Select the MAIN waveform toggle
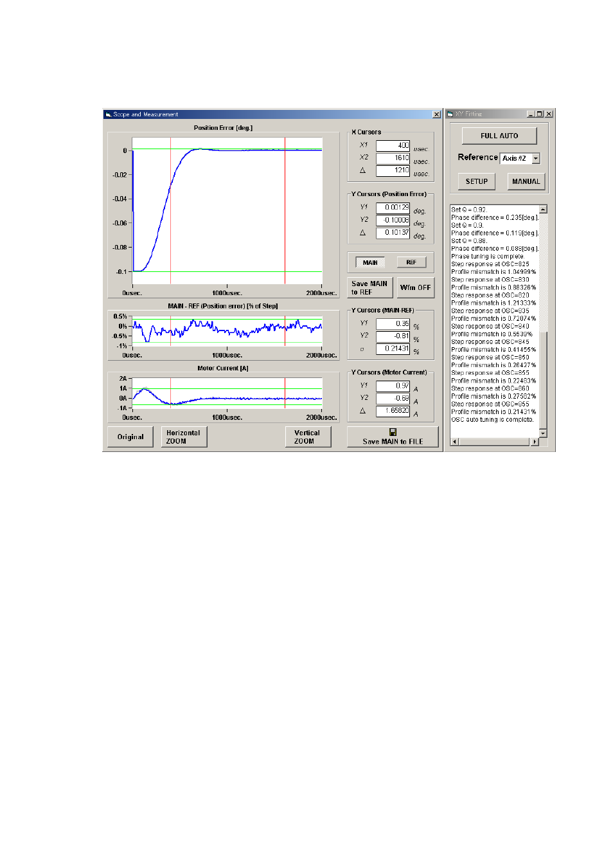The image size is (613, 868). pos(370,262)
